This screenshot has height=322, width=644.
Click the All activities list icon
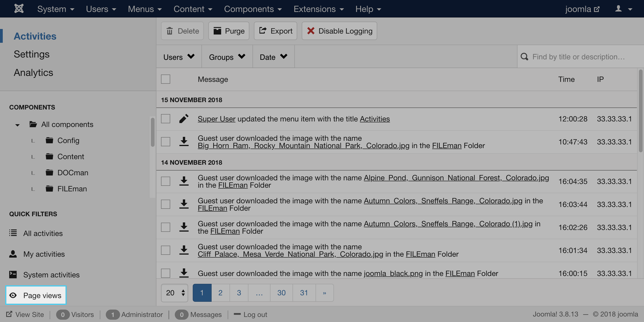pyautogui.click(x=13, y=233)
